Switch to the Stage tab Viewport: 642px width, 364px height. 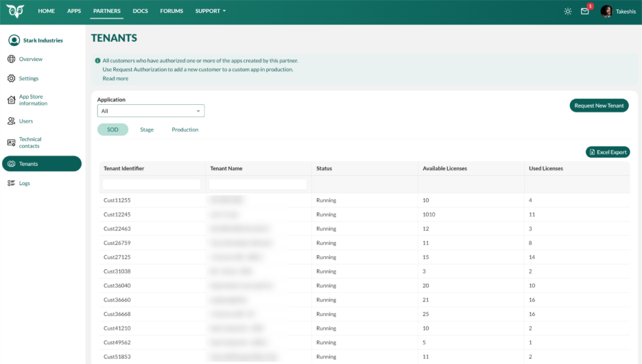[147, 130]
